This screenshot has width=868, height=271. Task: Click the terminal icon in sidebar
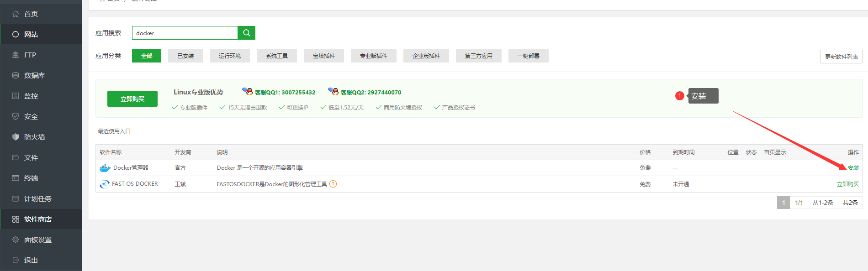[x=16, y=178]
